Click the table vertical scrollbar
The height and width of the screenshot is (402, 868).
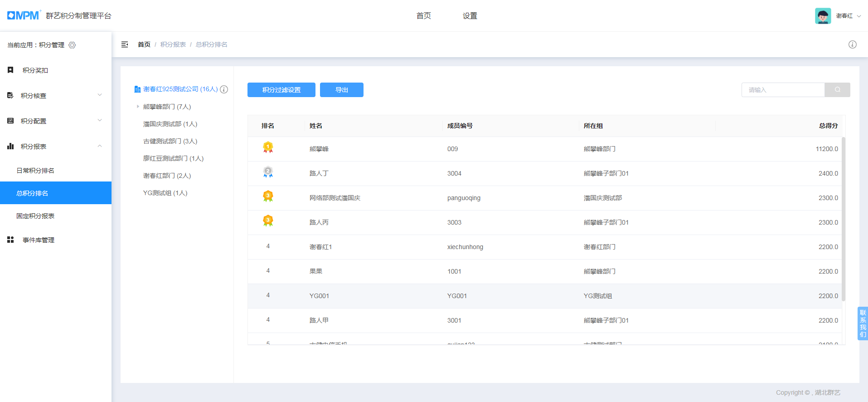(x=844, y=219)
